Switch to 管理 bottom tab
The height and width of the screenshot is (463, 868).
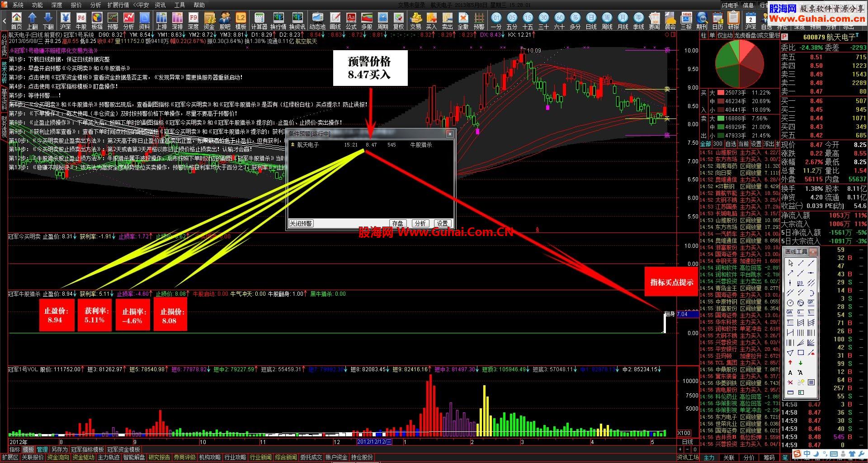(42, 449)
